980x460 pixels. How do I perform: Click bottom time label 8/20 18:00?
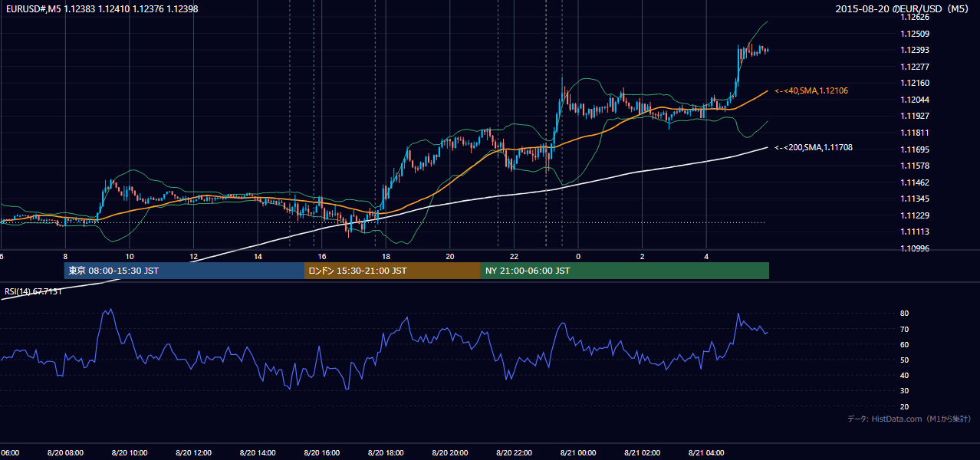386,453
